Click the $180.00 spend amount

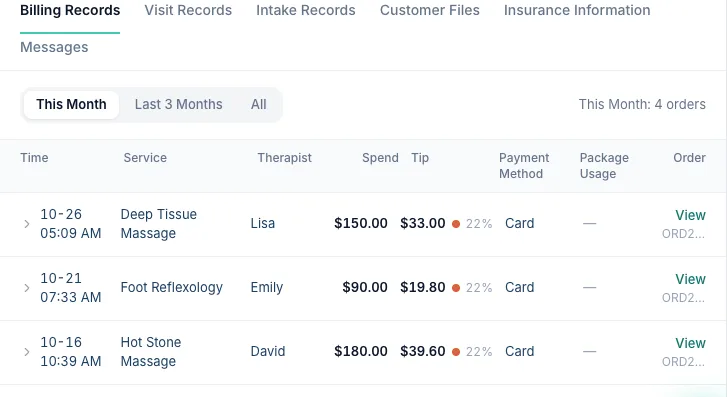[x=361, y=352]
